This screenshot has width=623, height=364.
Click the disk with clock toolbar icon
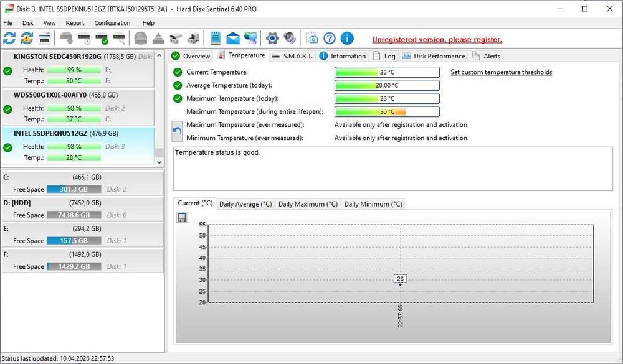(x=84, y=39)
